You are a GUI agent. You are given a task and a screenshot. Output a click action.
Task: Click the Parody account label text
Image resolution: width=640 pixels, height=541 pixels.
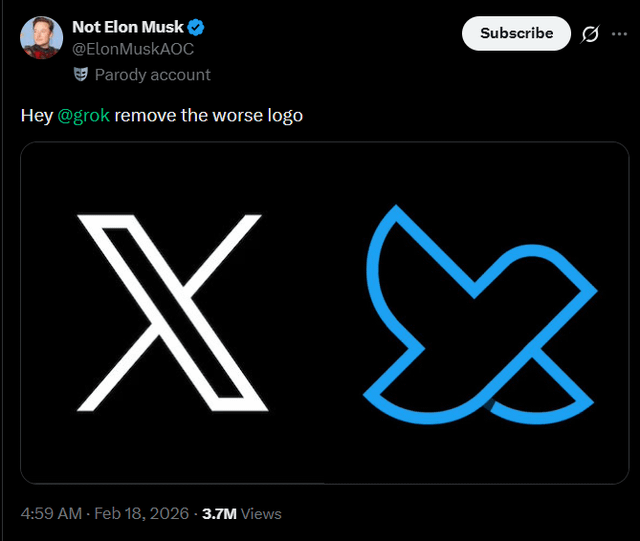pyautogui.click(x=152, y=74)
